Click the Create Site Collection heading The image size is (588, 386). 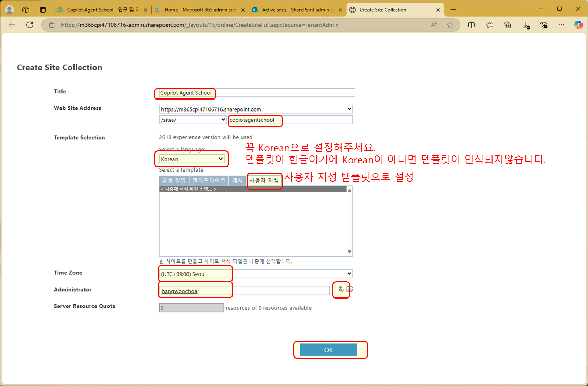click(x=59, y=67)
